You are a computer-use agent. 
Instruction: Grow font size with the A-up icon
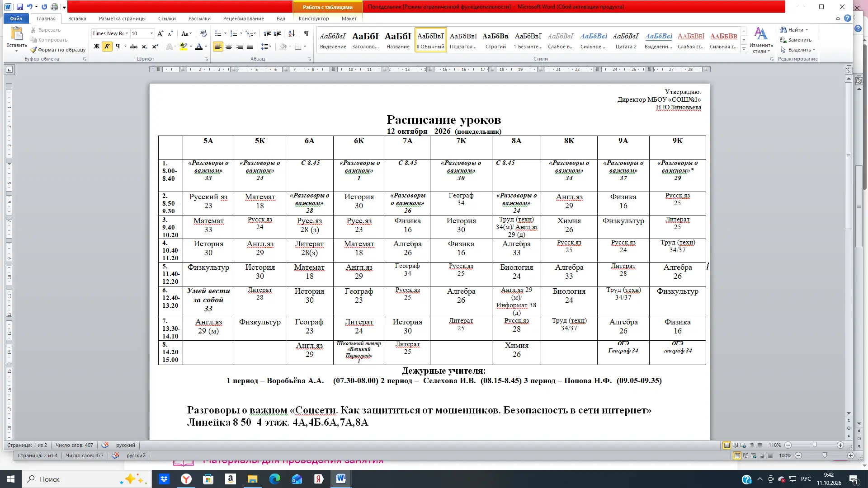pyautogui.click(x=160, y=33)
